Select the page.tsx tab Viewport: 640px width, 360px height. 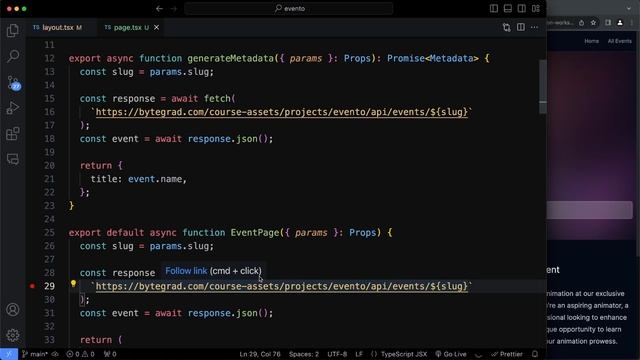coord(127,27)
